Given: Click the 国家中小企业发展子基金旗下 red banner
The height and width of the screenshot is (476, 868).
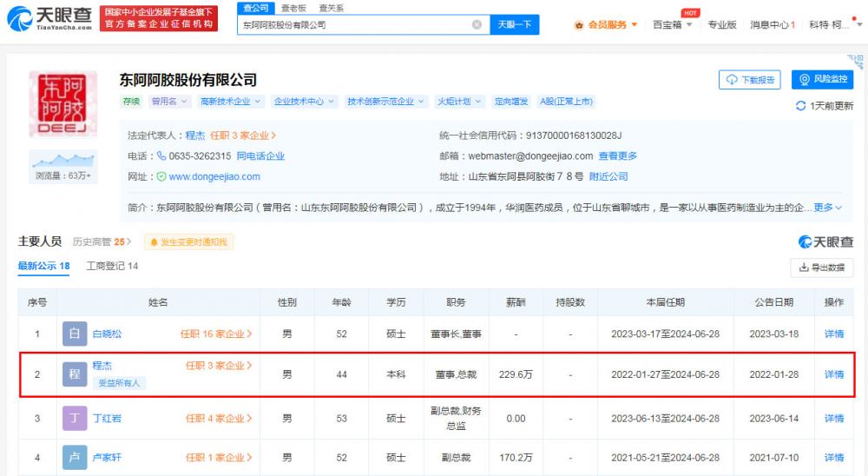Looking at the screenshot, I should pyautogui.click(x=158, y=18).
